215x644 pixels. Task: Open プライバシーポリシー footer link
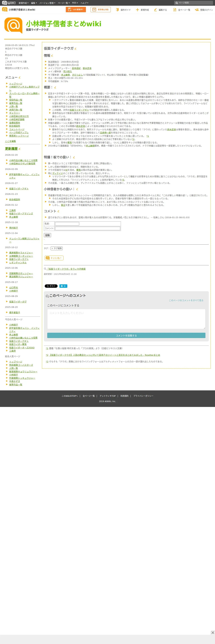click(143, 396)
